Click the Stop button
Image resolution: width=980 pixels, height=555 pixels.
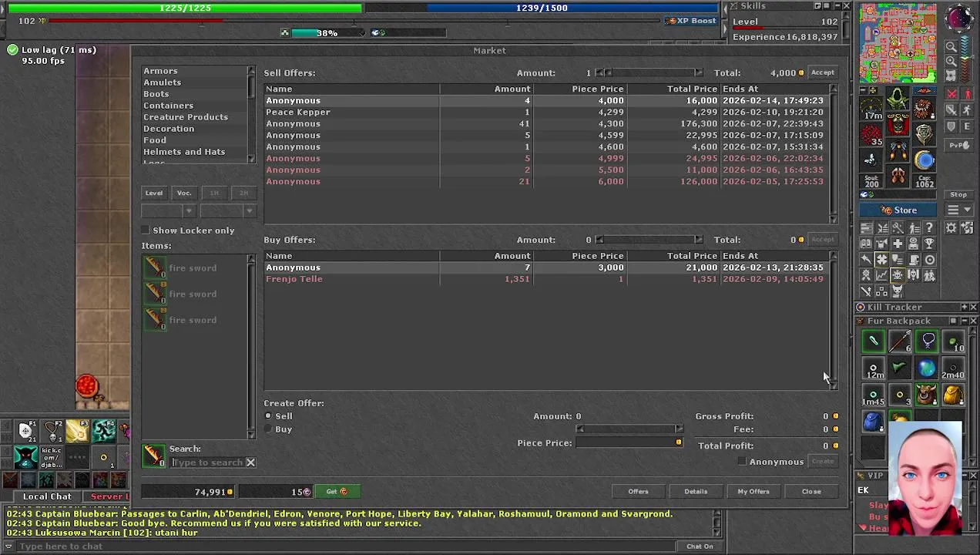pyautogui.click(x=958, y=195)
